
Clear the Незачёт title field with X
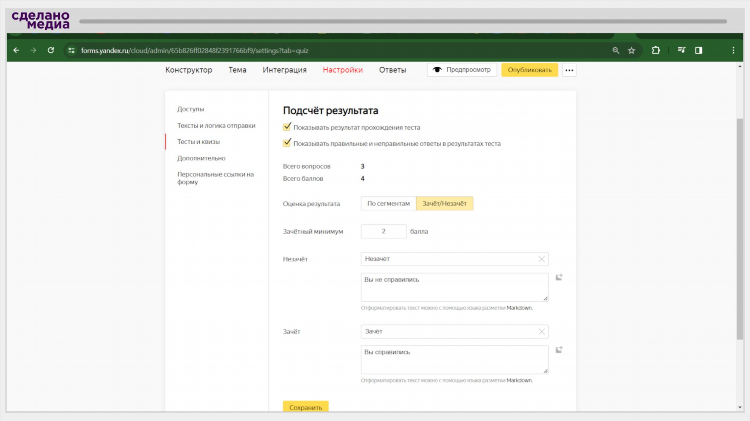[x=541, y=259]
